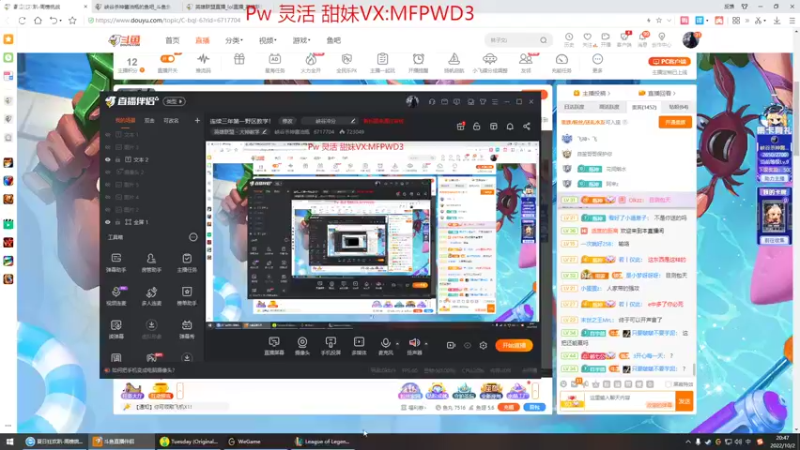Switch to the 周活跃度 ranking tab
This screenshot has height=450, width=800.
[609, 107]
